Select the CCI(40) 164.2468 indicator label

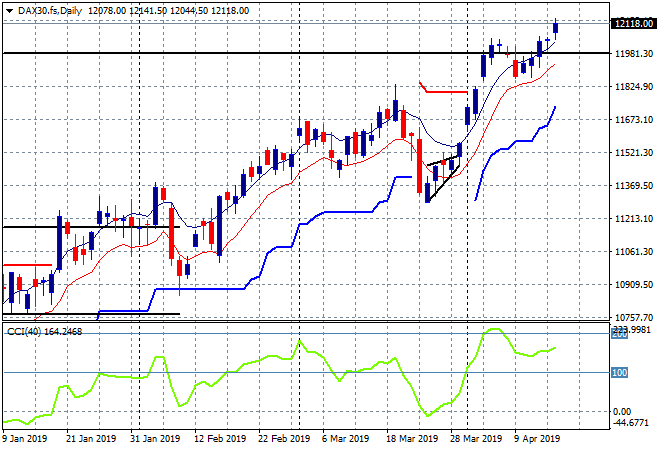[x=44, y=332]
